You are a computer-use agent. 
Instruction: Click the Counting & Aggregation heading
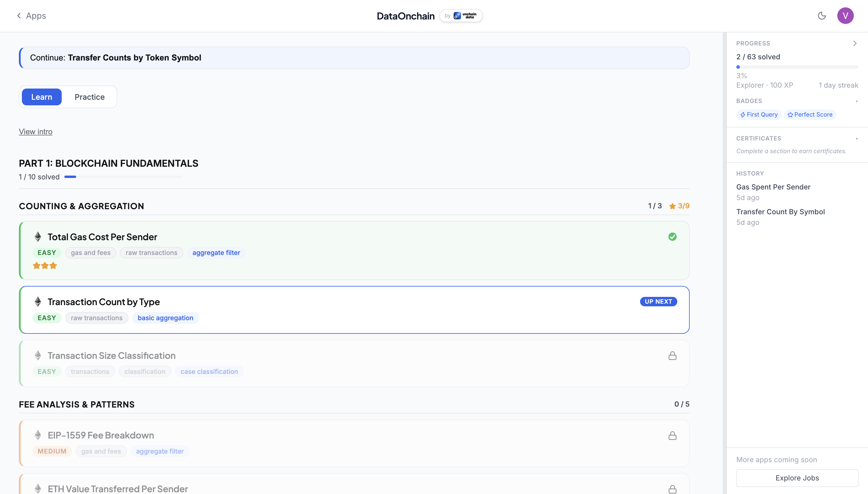81,206
